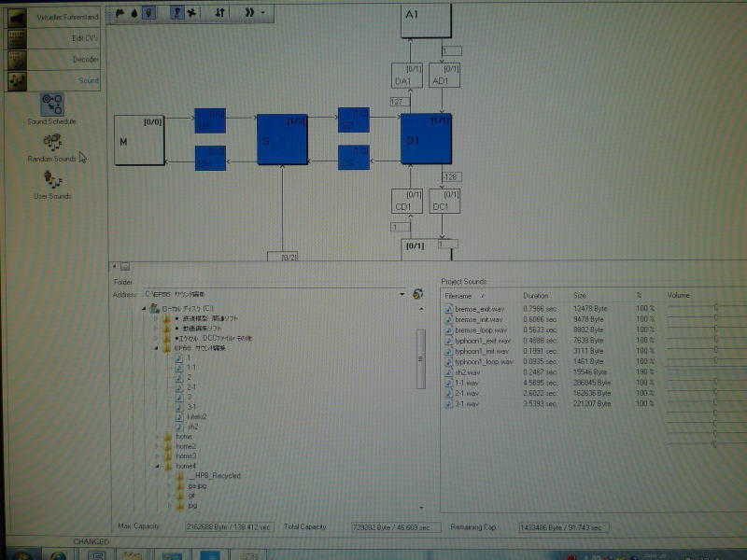Open the Random Sounds view icon
The image size is (747, 560).
52,143
